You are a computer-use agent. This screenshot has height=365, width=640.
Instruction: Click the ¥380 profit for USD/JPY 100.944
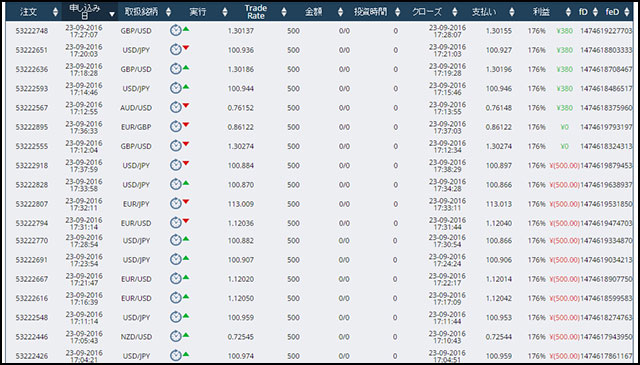564,88
